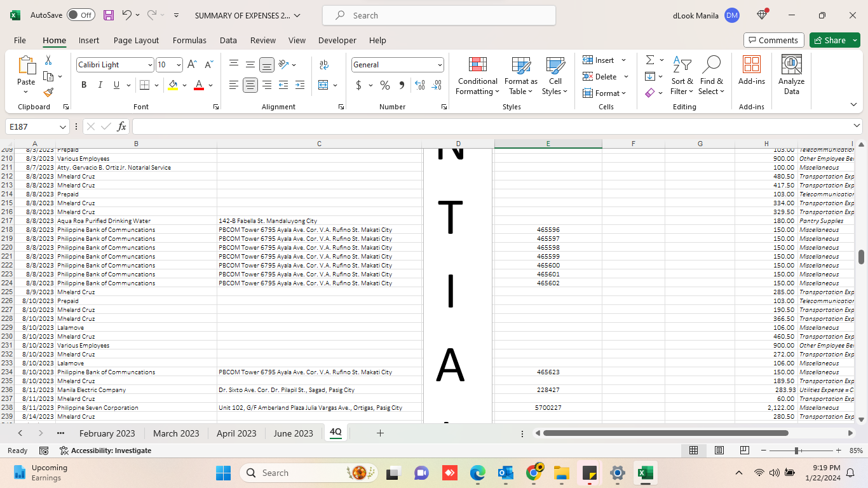
Task: Click the Decrease Decimal icon
Action: pyautogui.click(x=437, y=85)
